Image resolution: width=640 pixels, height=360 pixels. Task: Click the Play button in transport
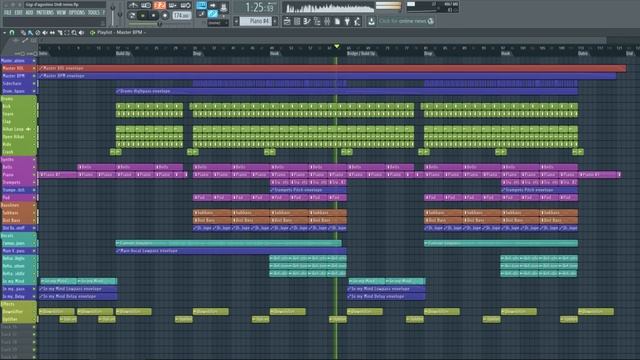(142, 16)
